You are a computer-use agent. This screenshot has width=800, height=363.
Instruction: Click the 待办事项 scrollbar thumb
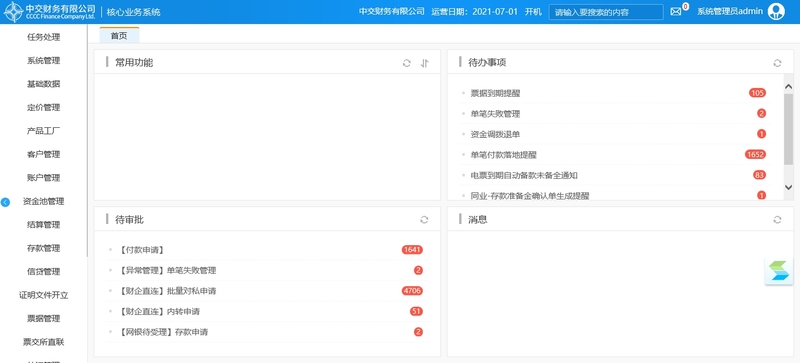788,129
